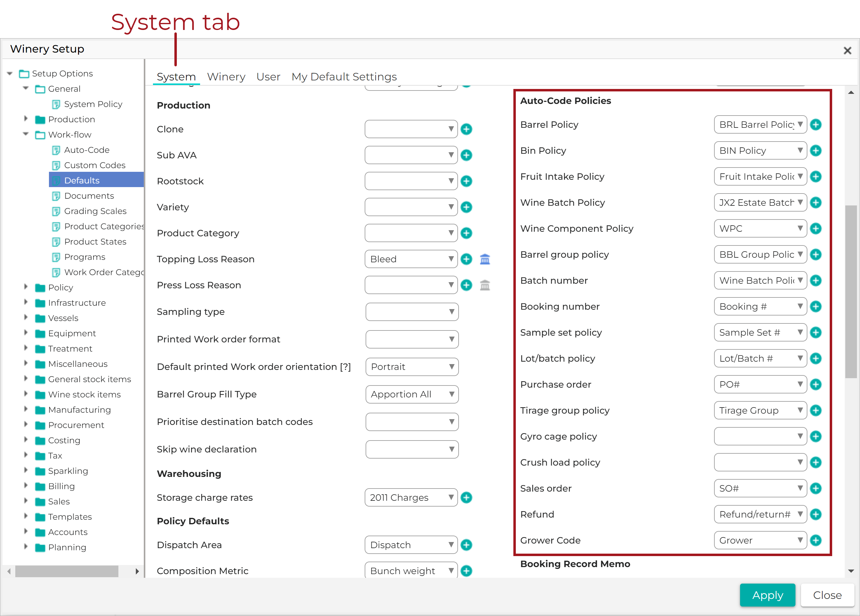The height and width of the screenshot is (616, 860).
Task: Open the Variety dropdown
Action: (x=411, y=207)
